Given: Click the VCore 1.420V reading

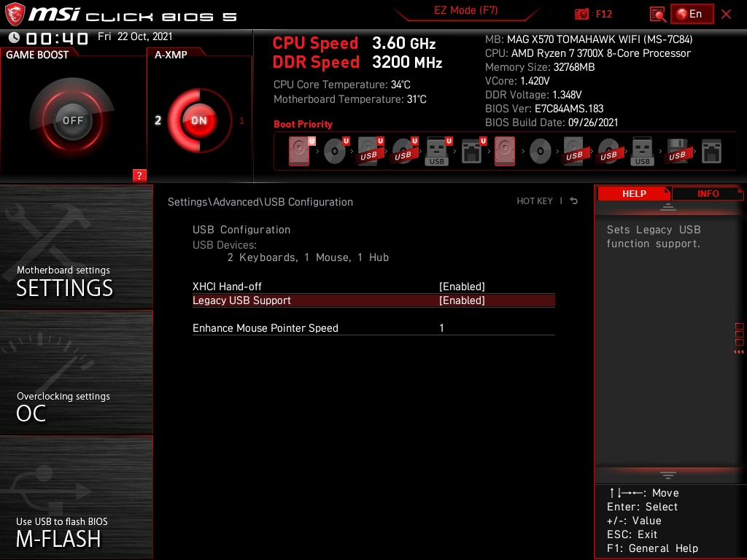Looking at the screenshot, I should [x=517, y=81].
